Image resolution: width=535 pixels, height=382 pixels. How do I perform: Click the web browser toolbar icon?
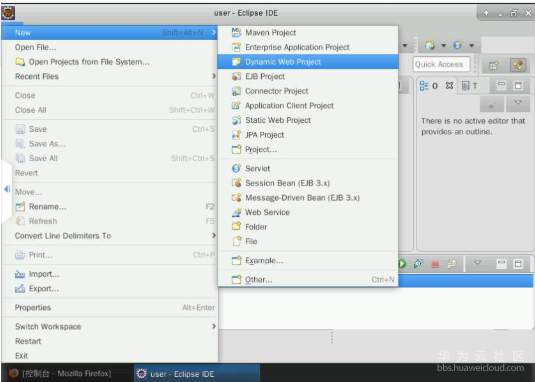point(458,45)
